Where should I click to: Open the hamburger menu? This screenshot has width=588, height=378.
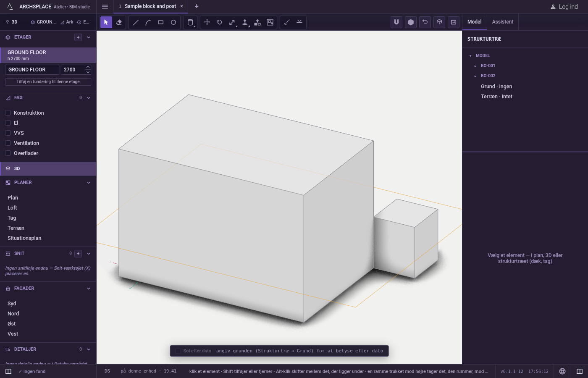click(x=105, y=7)
